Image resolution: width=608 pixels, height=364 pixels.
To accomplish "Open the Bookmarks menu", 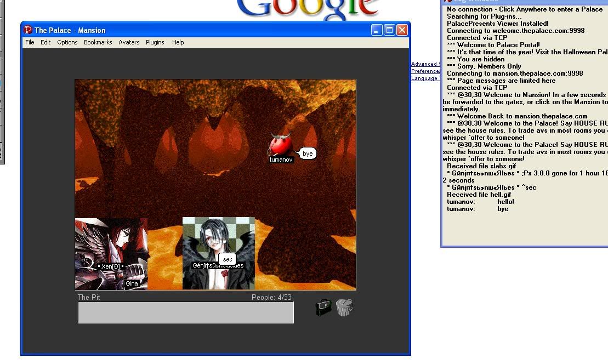I will (x=98, y=42).
